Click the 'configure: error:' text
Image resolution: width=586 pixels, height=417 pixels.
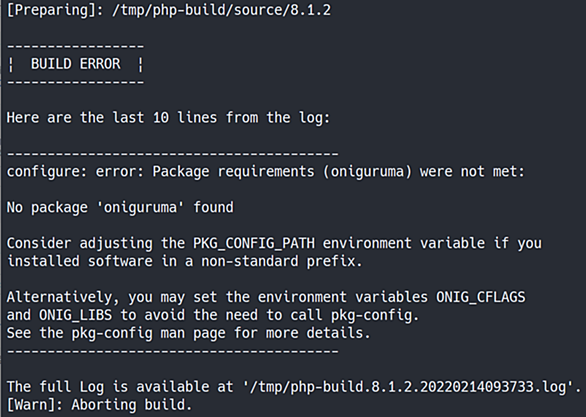(75, 172)
